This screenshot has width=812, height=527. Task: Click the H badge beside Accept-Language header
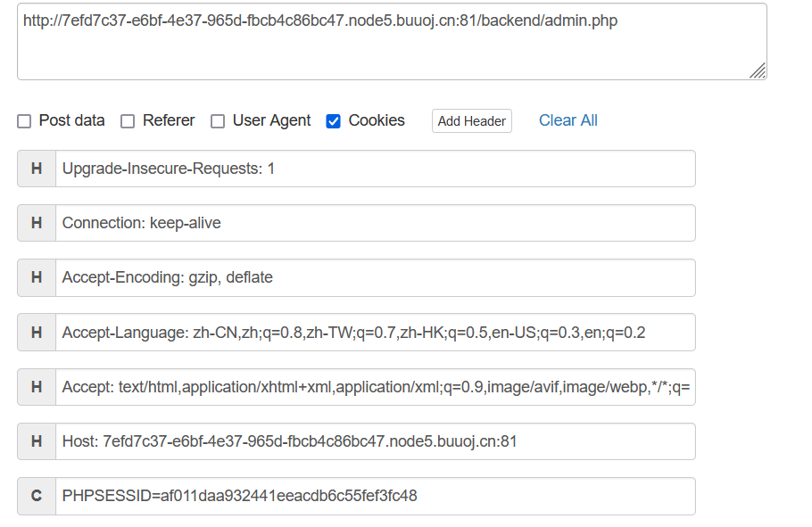point(37,333)
